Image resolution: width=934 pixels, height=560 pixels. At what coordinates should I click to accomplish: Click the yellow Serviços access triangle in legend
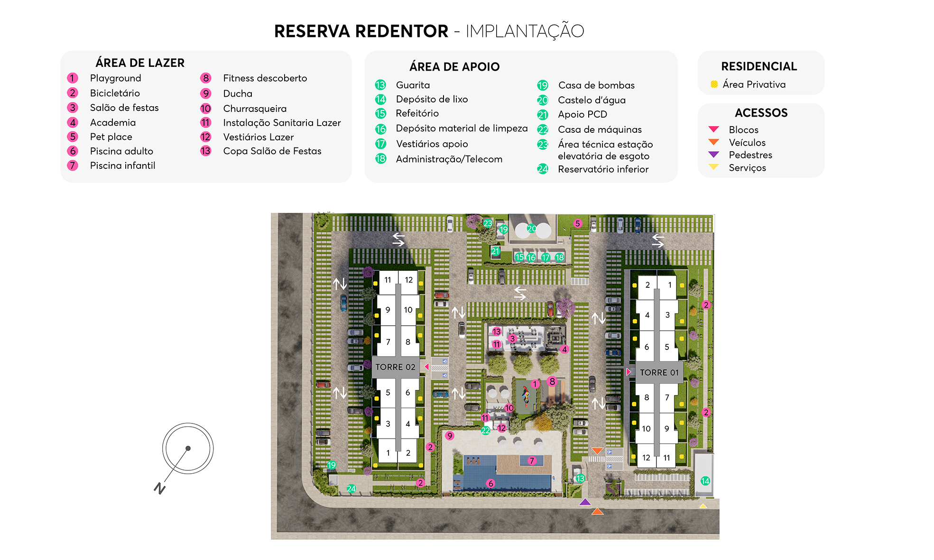[713, 167]
